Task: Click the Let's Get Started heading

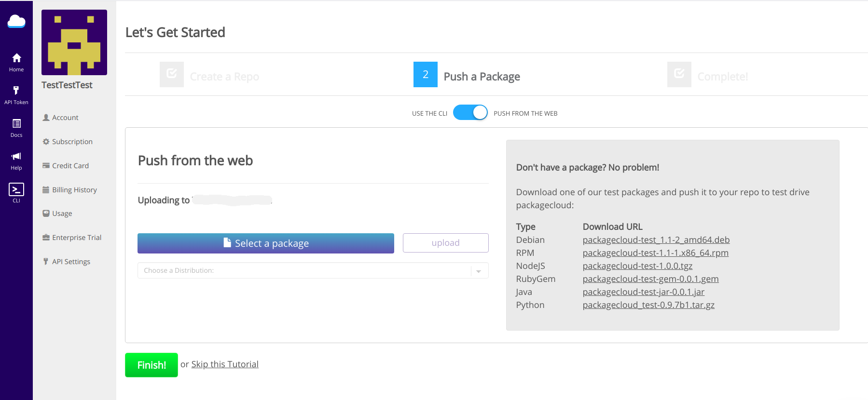Action: pos(175,32)
